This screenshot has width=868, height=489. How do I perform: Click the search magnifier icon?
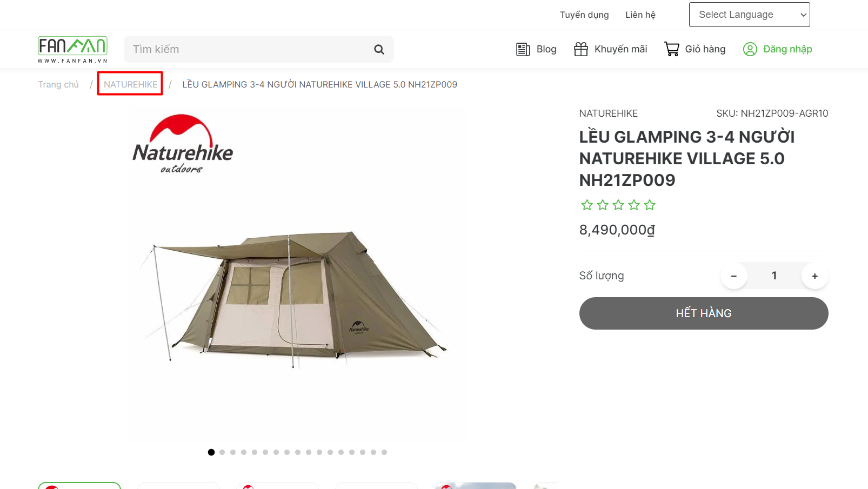click(x=379, y=50)
